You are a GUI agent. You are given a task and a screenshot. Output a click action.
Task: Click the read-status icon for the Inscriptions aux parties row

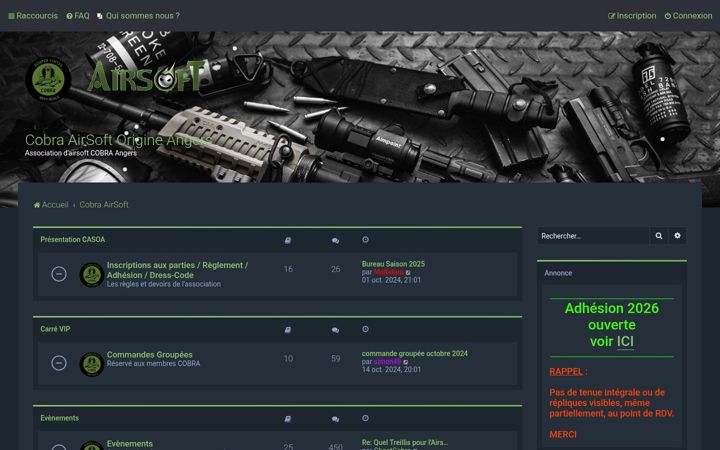coord(59,274)
